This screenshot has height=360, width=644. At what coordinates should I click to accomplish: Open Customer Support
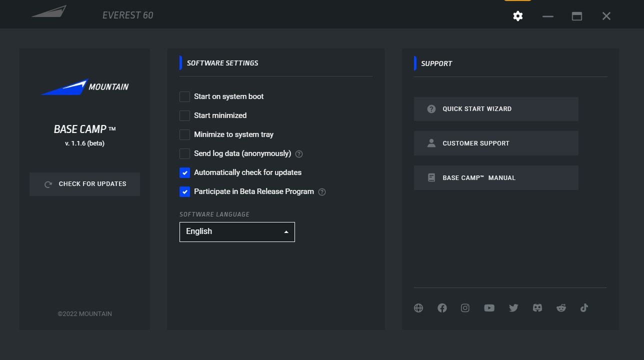[x=496, y=143]
